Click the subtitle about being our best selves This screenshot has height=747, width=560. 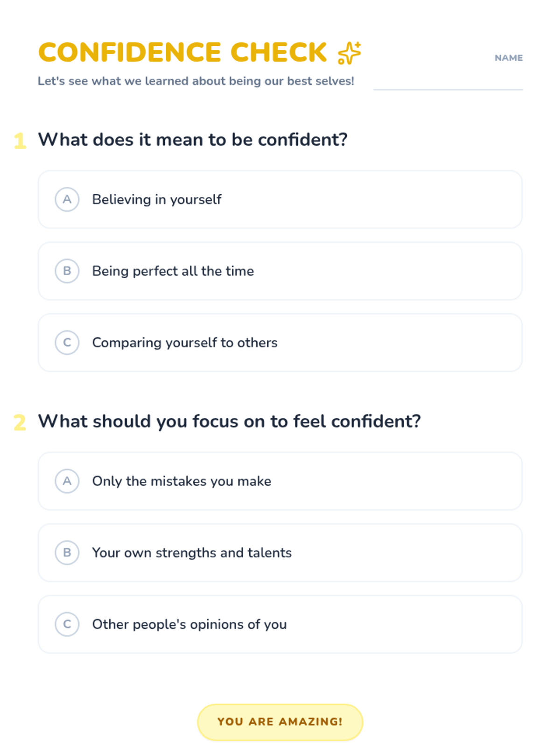(x=196, y=81)
